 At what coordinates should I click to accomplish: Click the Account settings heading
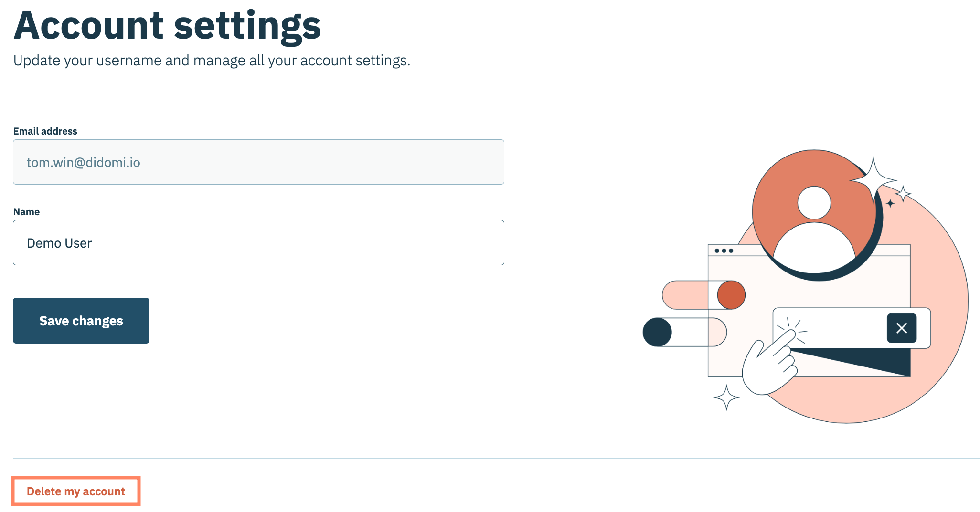click(x=167, y=25)
